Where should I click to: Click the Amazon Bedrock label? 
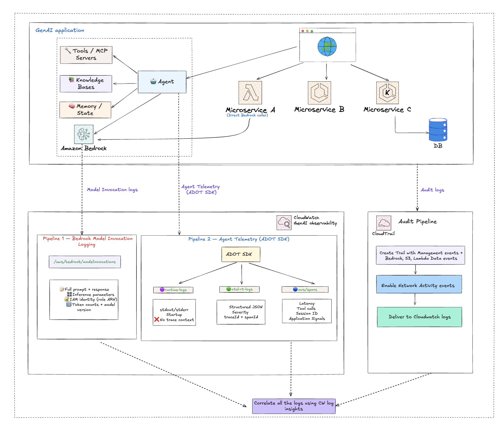(84, 148)
